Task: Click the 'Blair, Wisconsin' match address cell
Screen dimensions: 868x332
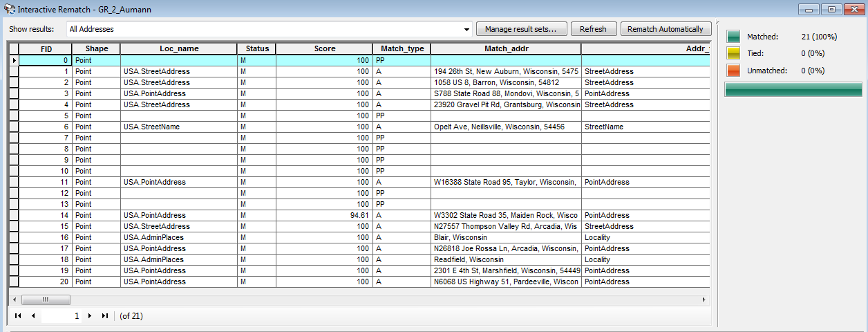Action: point(506,237)
